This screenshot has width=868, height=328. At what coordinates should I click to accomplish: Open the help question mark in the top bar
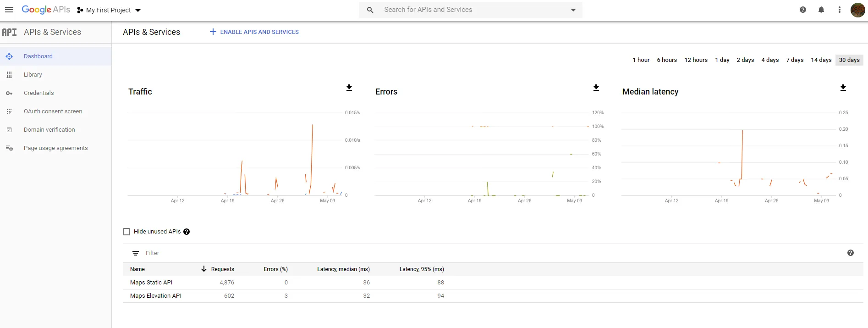pos(803,10)
